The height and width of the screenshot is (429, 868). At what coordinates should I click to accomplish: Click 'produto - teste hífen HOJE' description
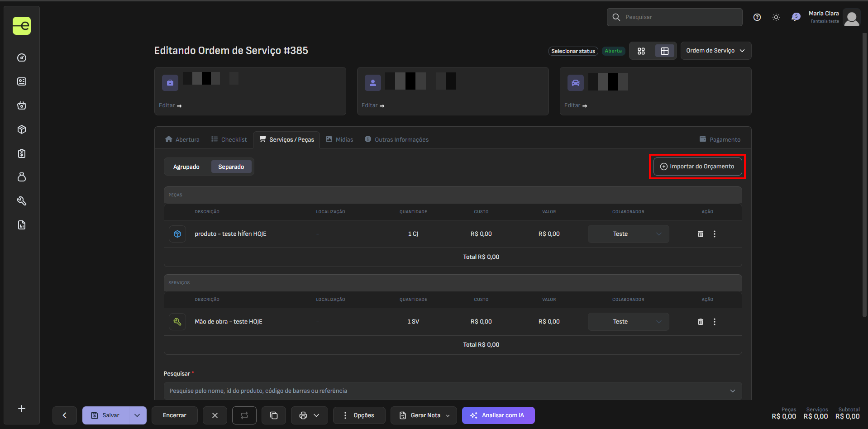[230, 234]
